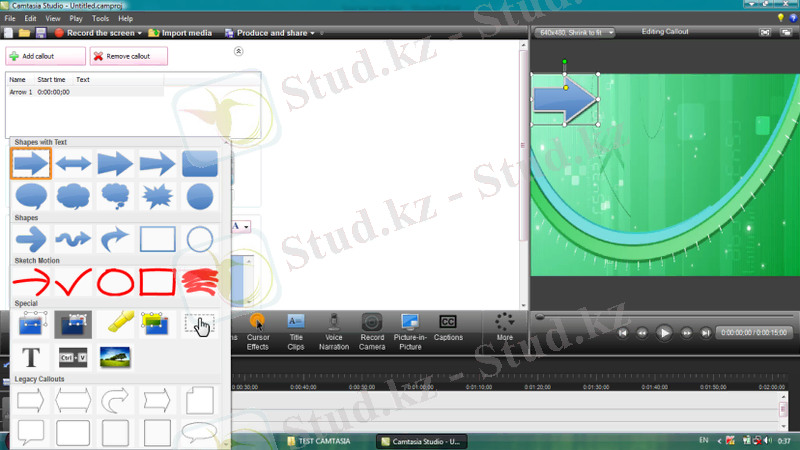Open the Help menu
The image size is (800, 450).
126,18
